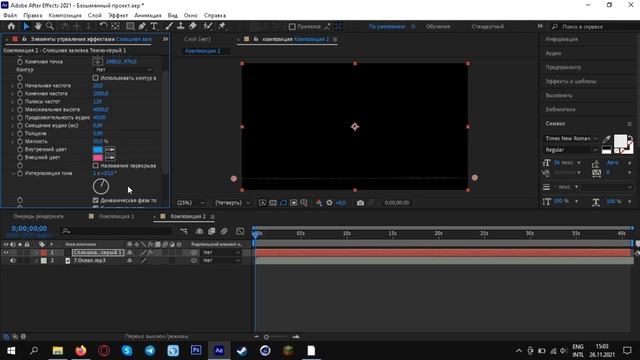Click the outer color eyedropper icon
640x360 pixels.
[110, 158]
